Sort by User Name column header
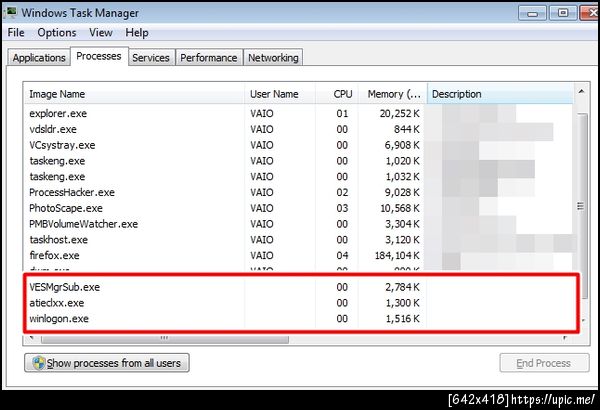Screen dimensions: 600x410 279,94
